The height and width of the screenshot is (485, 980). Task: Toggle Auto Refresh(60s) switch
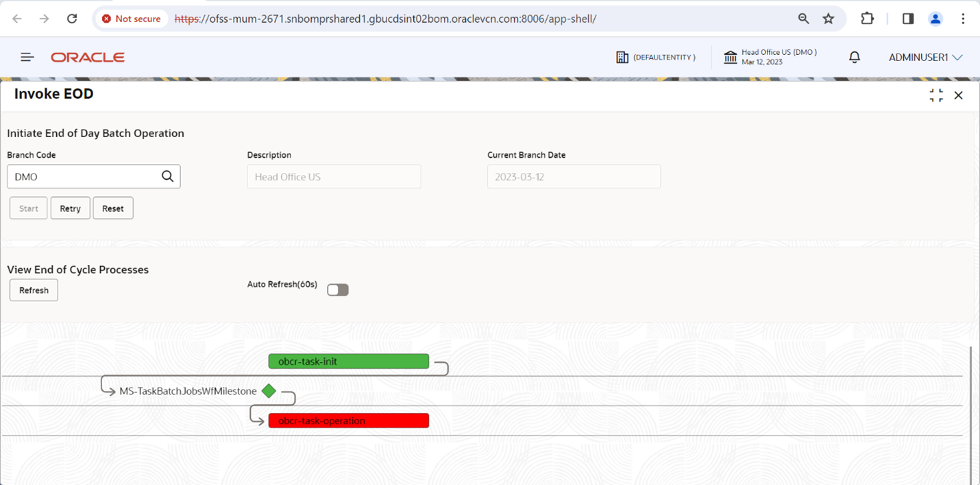(338, 290)
